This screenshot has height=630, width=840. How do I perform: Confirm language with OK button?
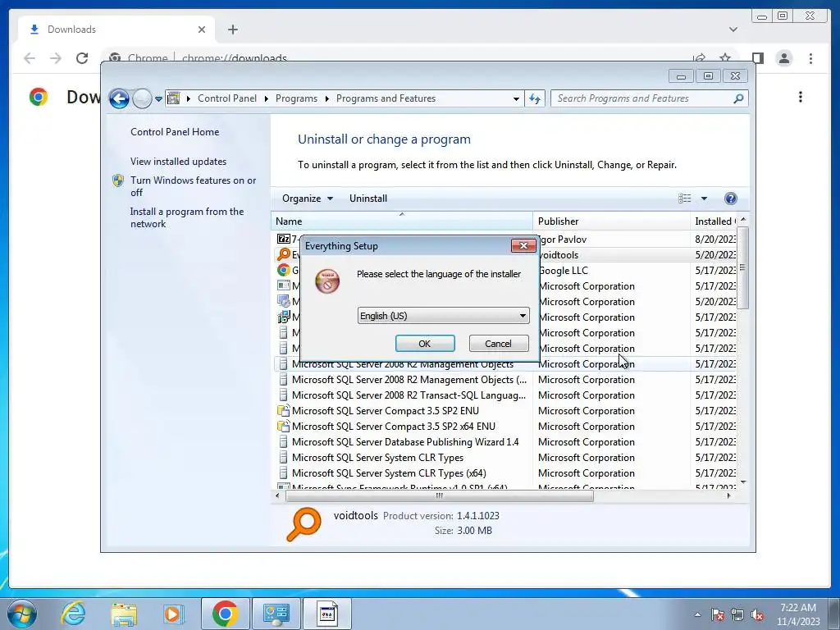click(x=425, y=344)
